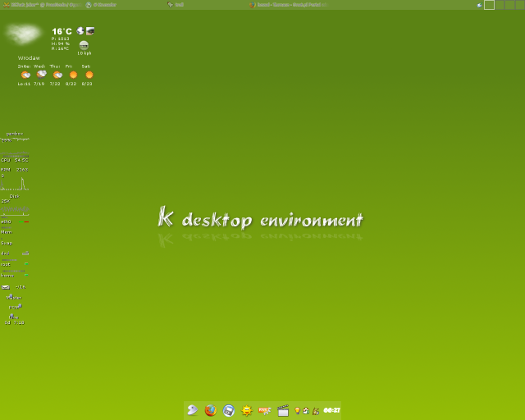Click the blue floppy-disk dock icon
Viewport: 525px width, 420px height.
tap(229, 410)
